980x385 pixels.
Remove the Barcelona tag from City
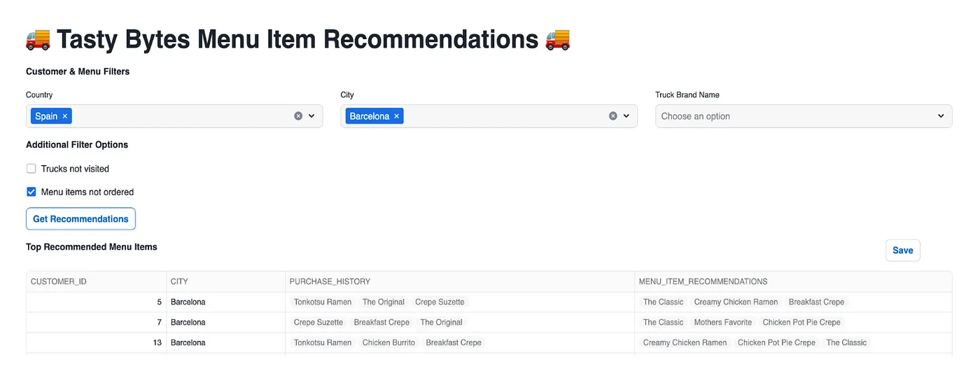[396, 116]
